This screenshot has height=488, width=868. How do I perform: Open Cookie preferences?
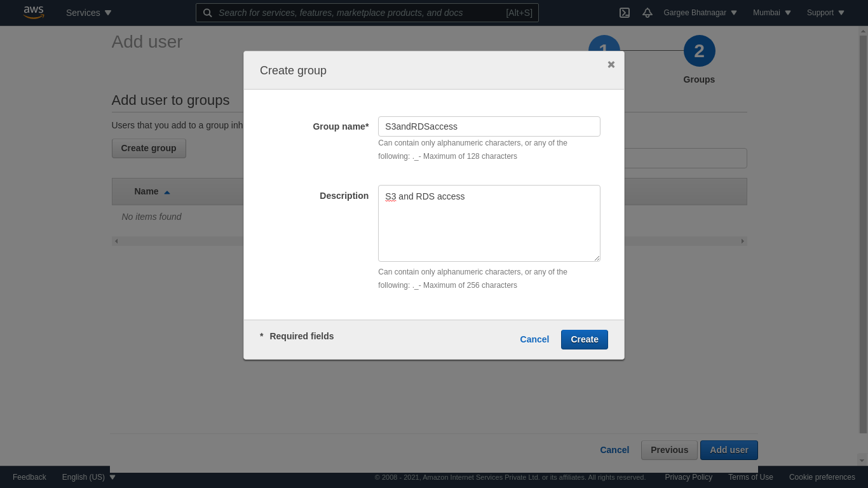tap(822, 477)
